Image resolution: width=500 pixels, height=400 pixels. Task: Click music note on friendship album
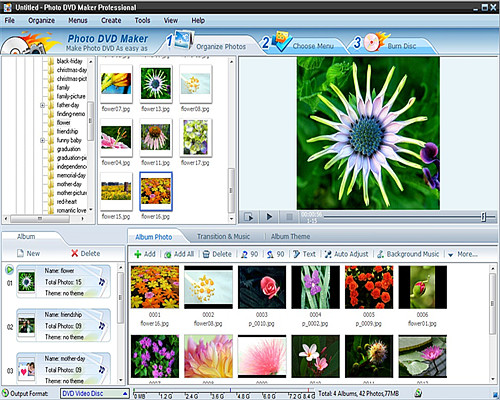tap(102, 326)
